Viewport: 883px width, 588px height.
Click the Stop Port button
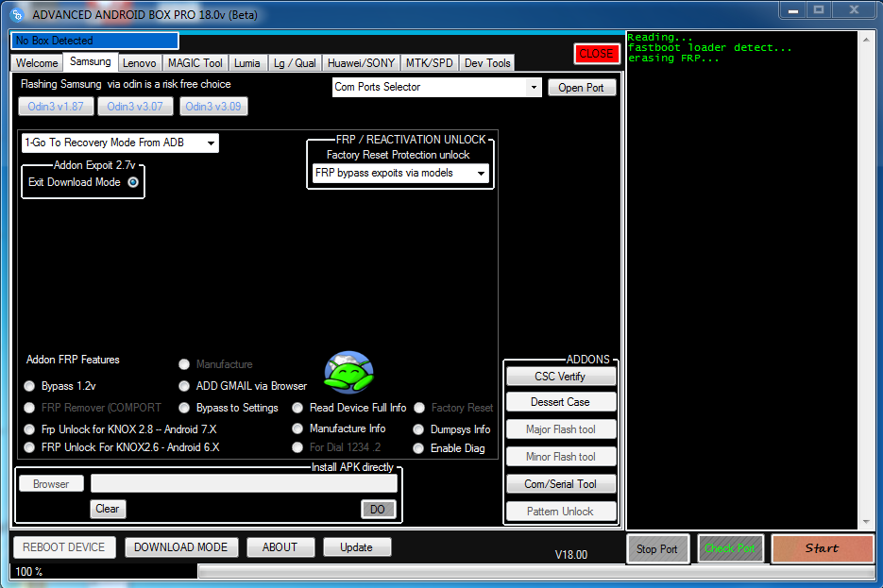(x=657, y=549)
